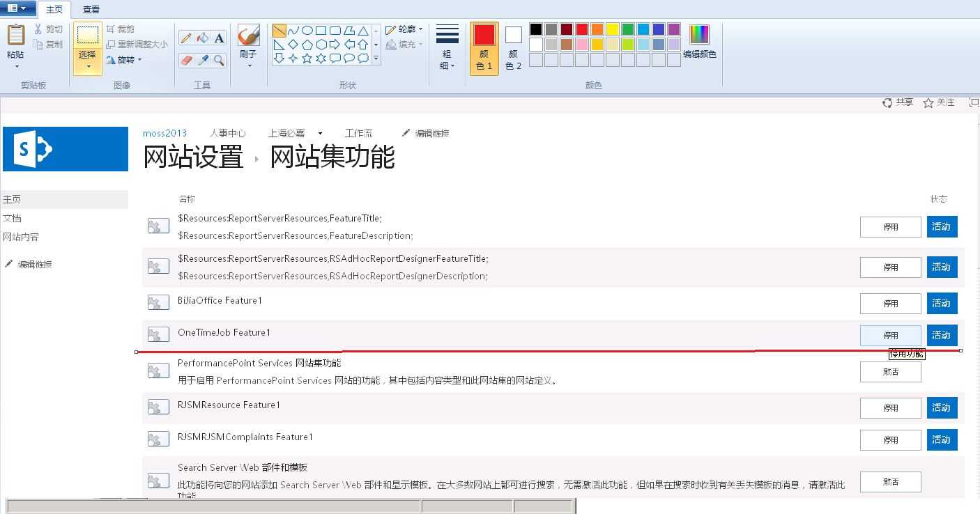The width and height of the screenshot is (980, 514).
Task: Select the Text tool
Action: coord(219,38)
